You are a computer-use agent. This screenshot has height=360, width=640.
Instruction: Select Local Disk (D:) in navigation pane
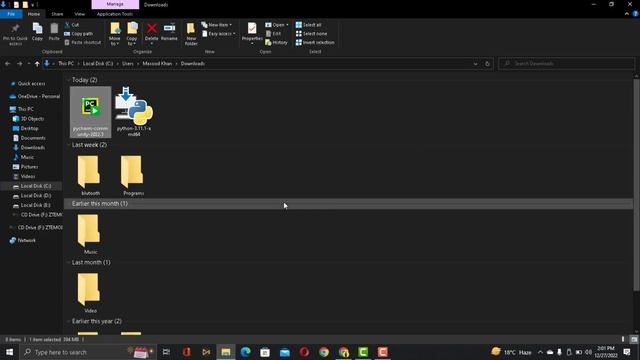36,196
